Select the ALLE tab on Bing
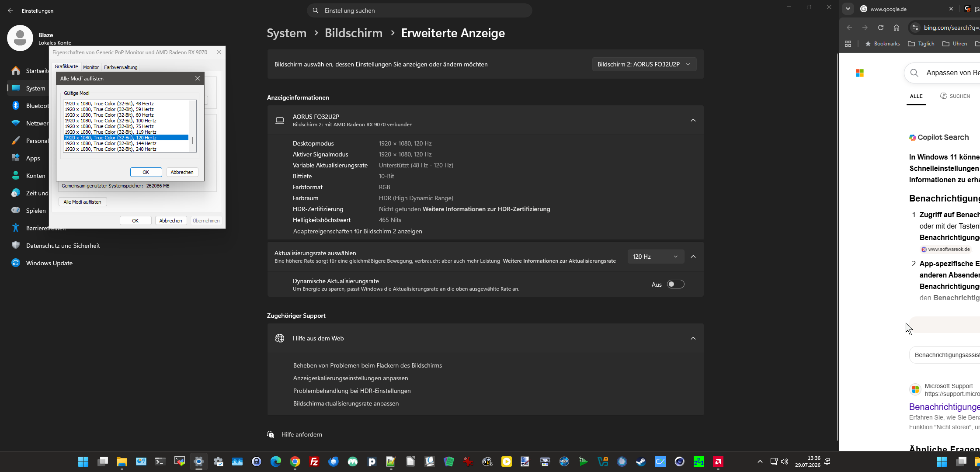 pyautogui.click(x=916, y=96)
